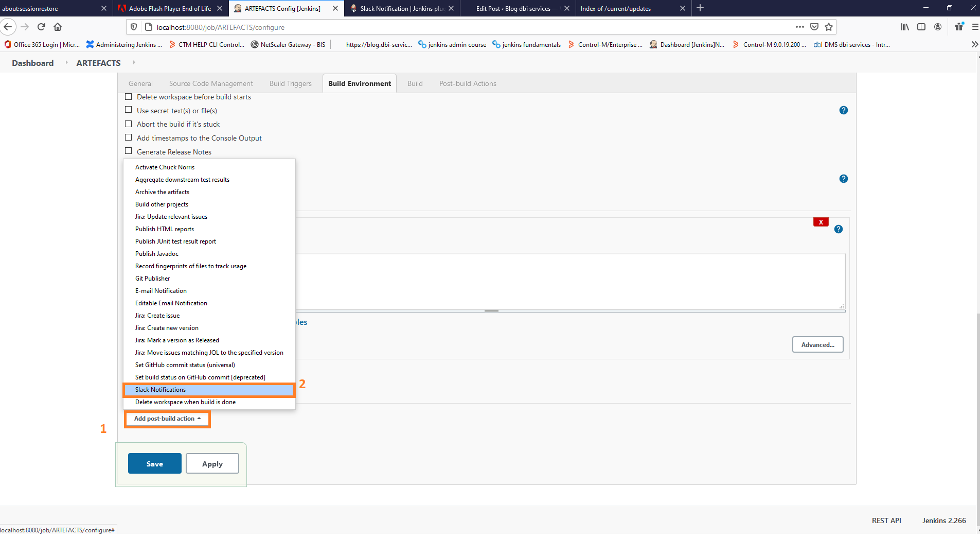Bookmark this page with the star icon
The height and width of the screenshot is (555, 980).
[829, 27]
